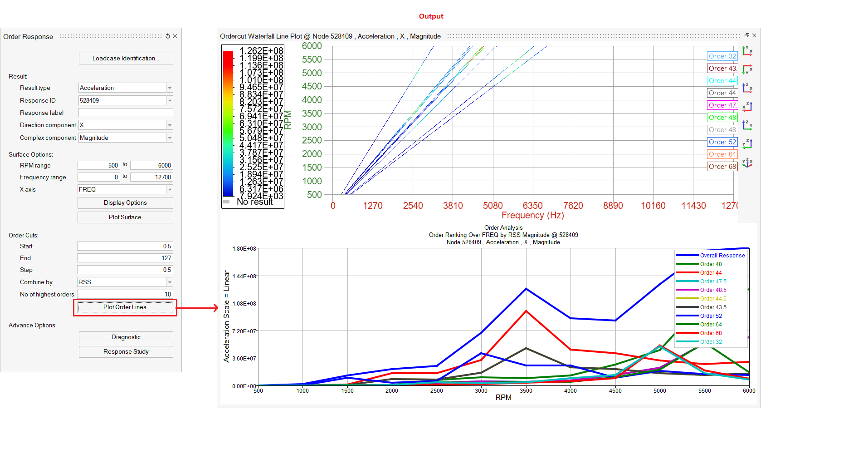Image resolution: width=868 pixels, height=454 pixels.
Task: Expand the X axis FREQ dropdown
Action: [x=169, y=190]
